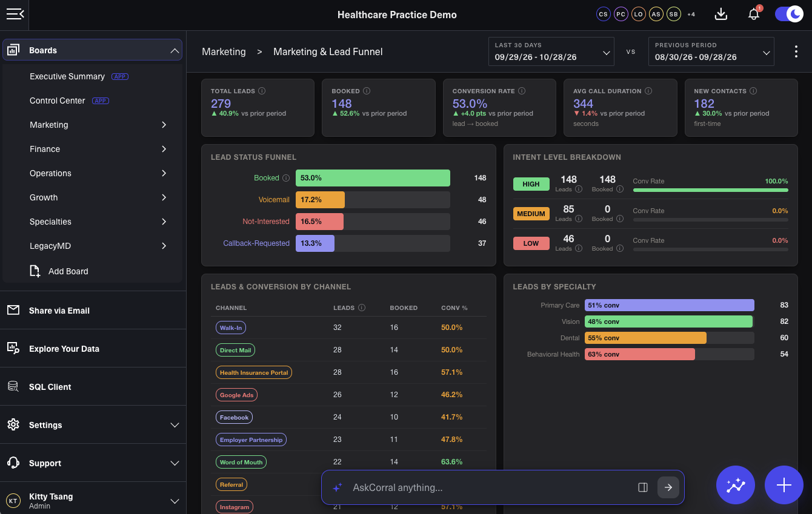Screen dimensions: 812x514
Task: Expand the Operations submenu arrow
Action: click(x=164, y=173)
